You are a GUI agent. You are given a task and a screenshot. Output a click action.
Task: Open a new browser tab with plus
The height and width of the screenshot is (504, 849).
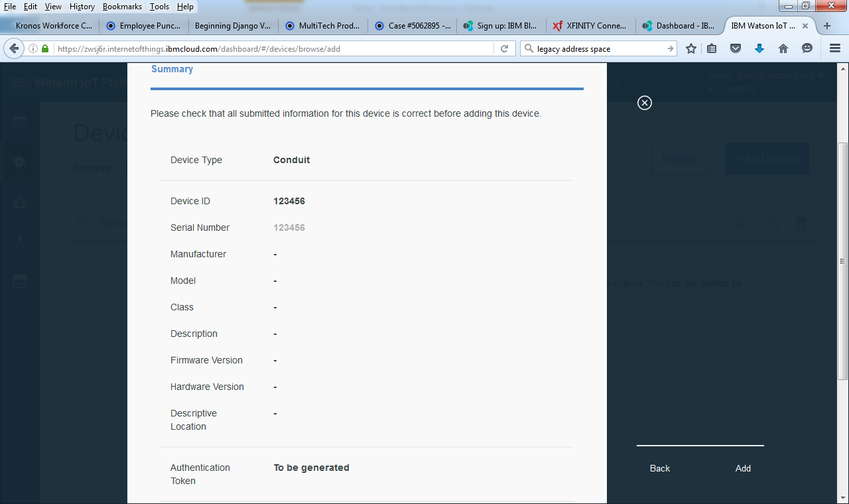(x=826, y=26)
